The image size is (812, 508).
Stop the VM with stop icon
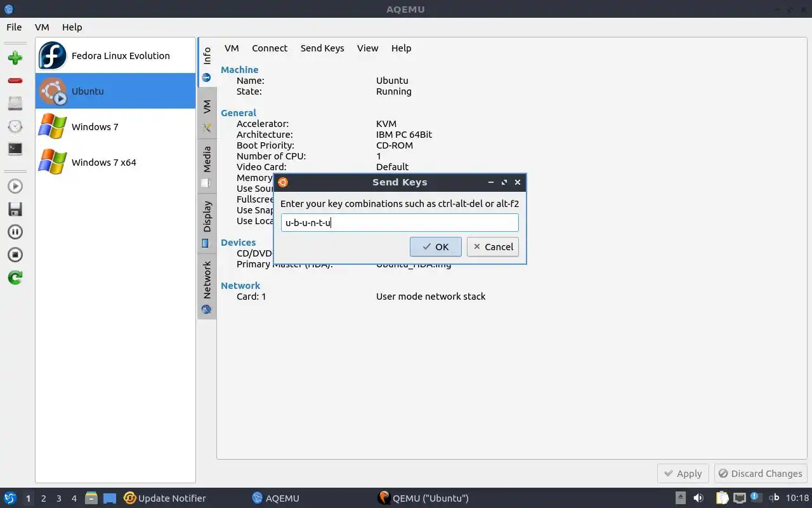(15, 255)
